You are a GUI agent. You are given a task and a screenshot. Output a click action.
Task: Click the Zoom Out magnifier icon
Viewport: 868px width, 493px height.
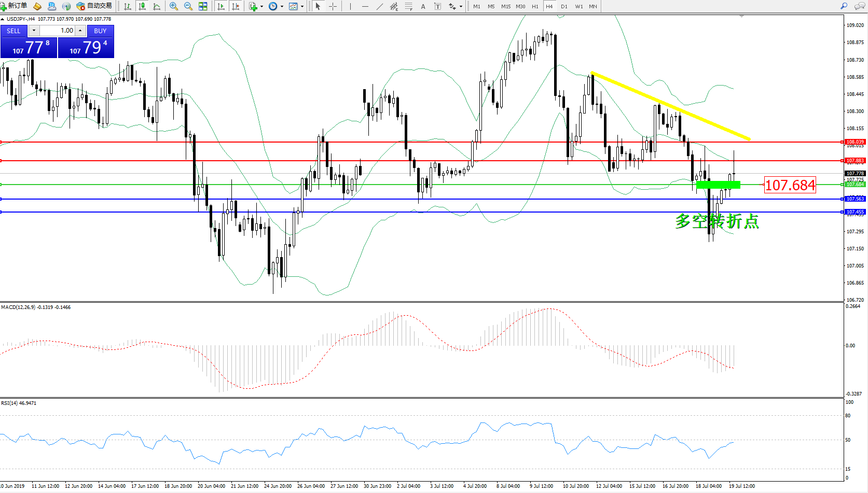point(188,6)
